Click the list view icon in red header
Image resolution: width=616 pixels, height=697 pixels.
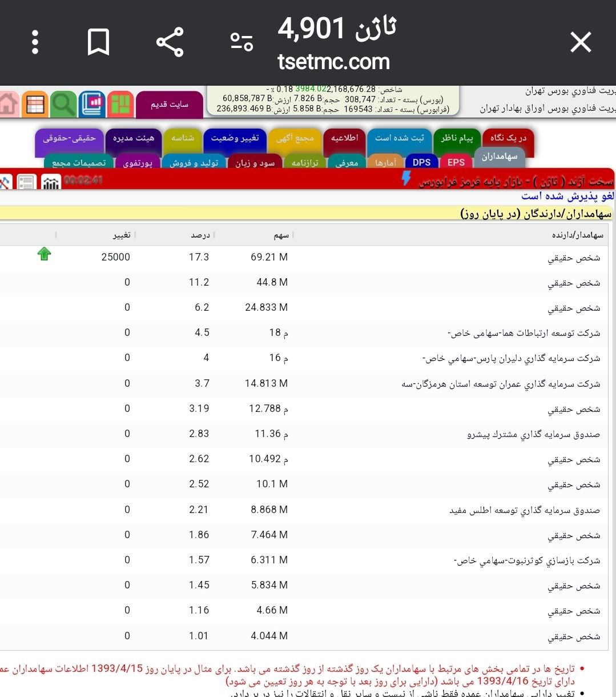[26, 182]
